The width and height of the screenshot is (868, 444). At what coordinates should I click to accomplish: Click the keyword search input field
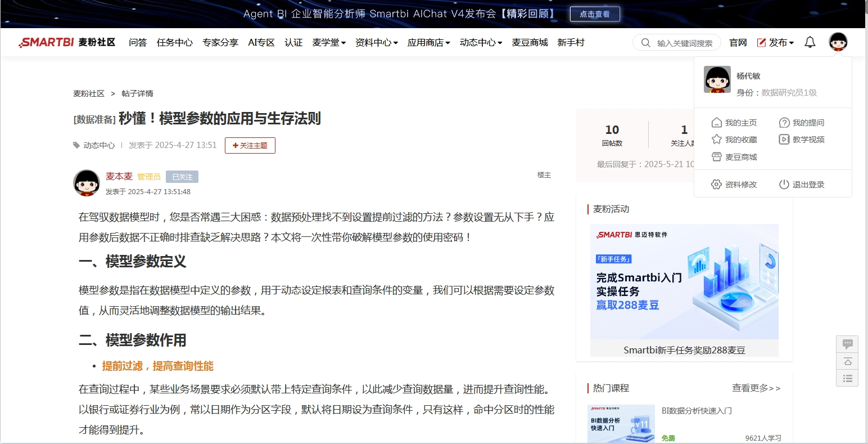(x=684, y=43)
